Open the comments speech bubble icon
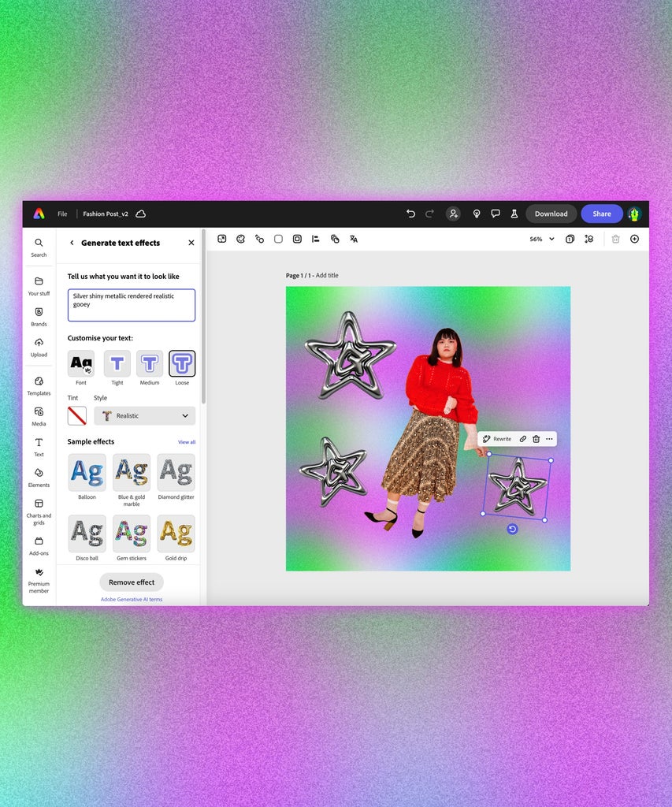This screenshot has height=807, width=672. click(496, 214)
